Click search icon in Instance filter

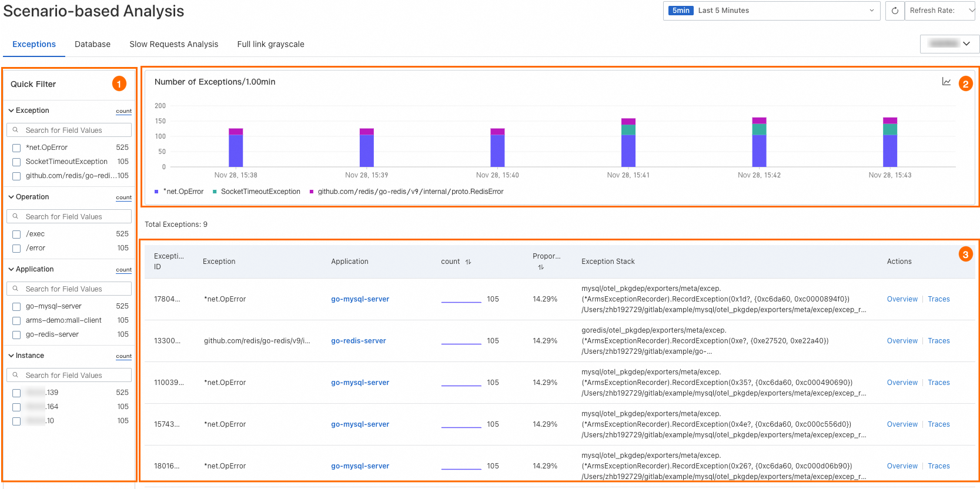pyautogui.click(x=16, y=375)
